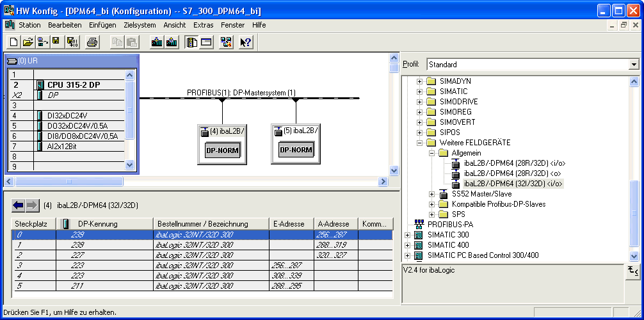The width and height of the screenshot is (644, 320).
Task: Click the Print toolbar icon
Action: click(92, 42)
